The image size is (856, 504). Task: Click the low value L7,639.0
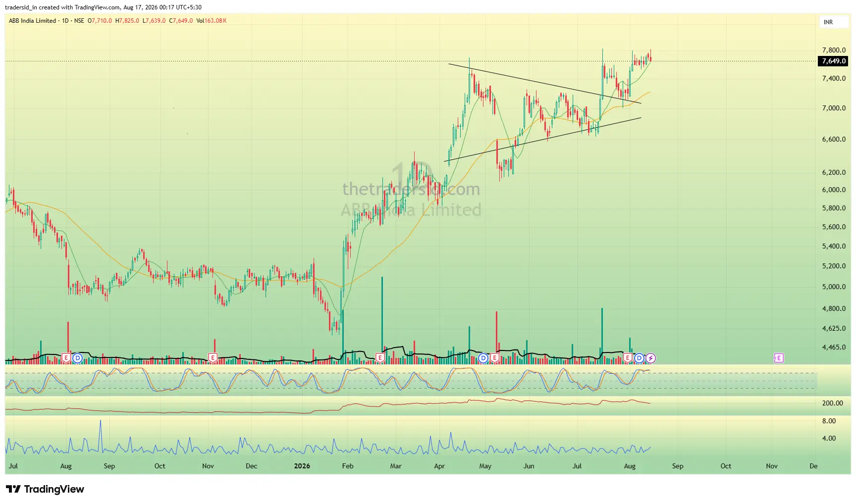pyautogui.click(x=154, y=21)
